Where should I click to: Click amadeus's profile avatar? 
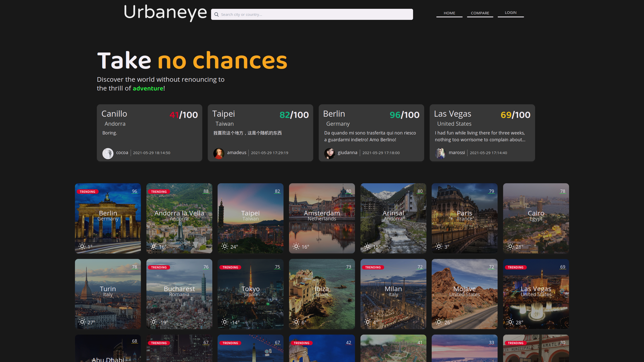point(219,153)
